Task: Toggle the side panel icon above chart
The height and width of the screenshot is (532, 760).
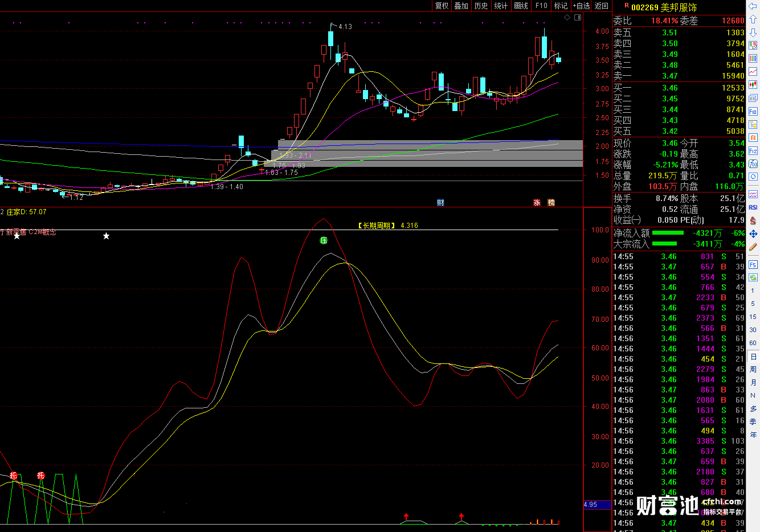Action: (578, 18)
